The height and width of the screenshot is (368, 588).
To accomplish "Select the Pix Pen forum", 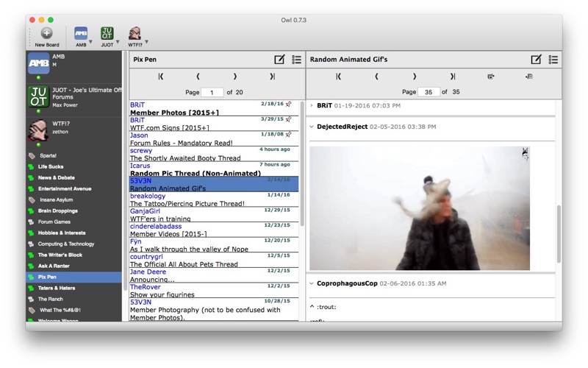I will (74, 277).
